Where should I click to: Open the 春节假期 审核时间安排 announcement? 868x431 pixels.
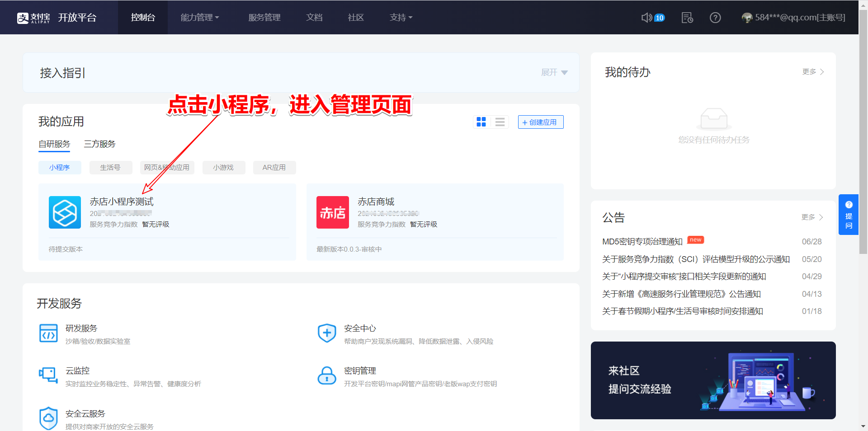683,311
